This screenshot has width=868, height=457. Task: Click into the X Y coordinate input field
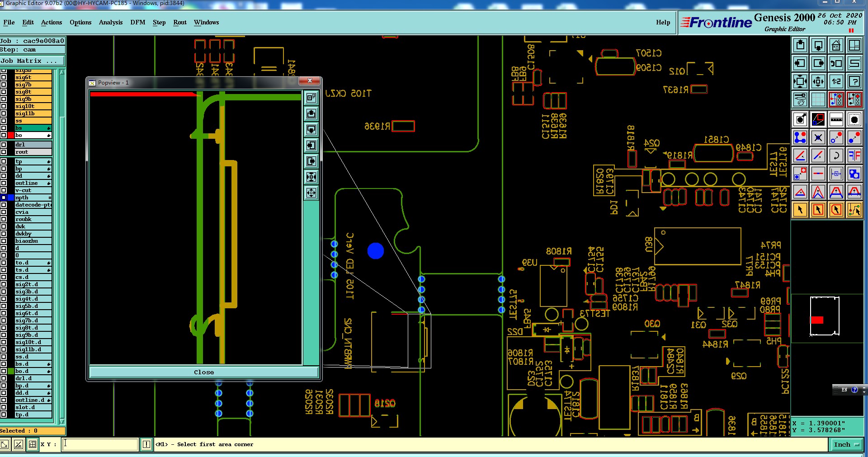click(x=100, y=444)
